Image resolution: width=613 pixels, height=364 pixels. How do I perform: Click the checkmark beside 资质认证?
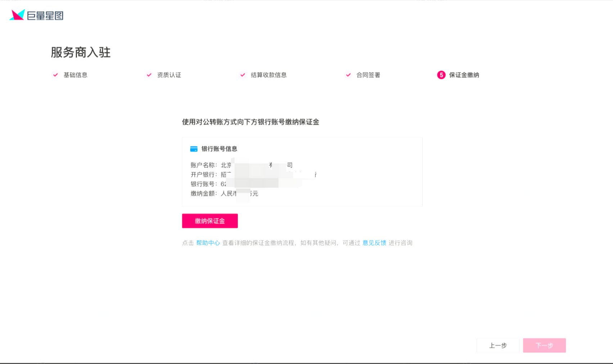pyautogui.click(x=149, y=75)
